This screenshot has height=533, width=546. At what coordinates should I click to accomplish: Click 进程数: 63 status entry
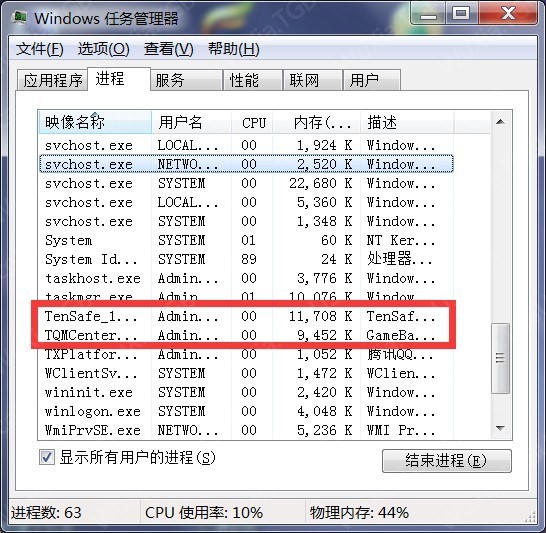click(46, 512)
